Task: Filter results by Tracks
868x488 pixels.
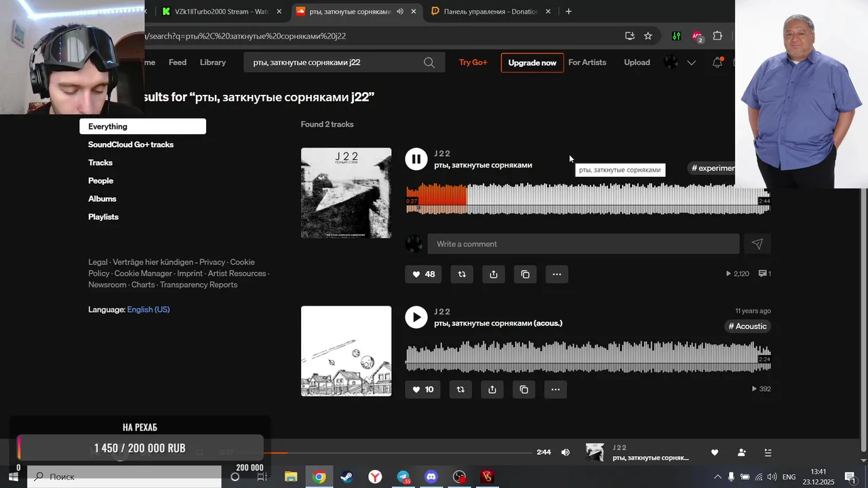Action: pyautogui.click(x=100, y=163)
